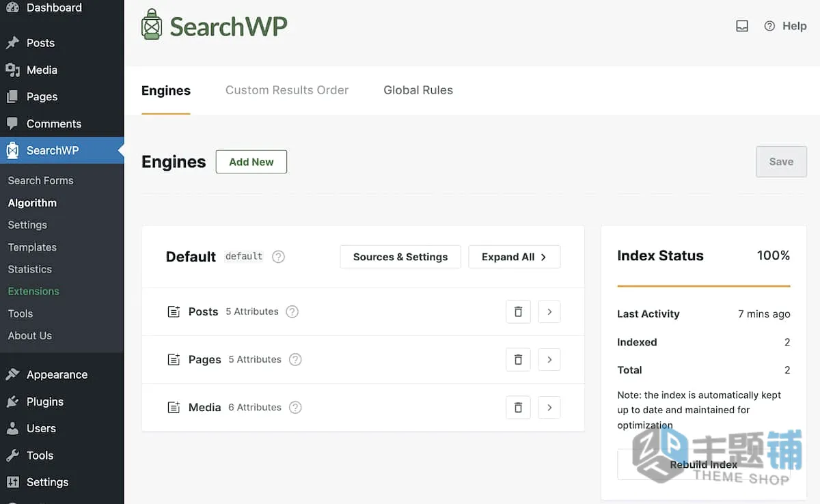820x504 pixels.
Task: Click the help icon beside Posts attributes
Action: click(x=292, y=311)
